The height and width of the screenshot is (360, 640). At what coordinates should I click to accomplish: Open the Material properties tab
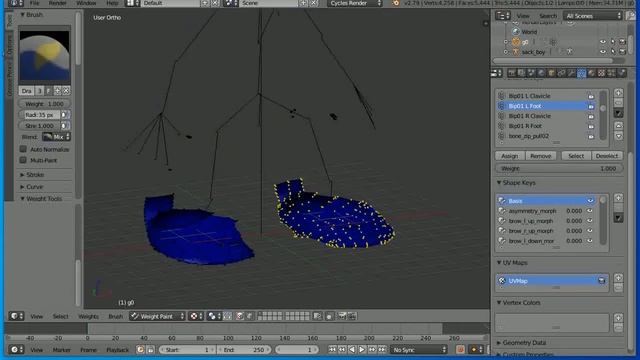[591, 73]
